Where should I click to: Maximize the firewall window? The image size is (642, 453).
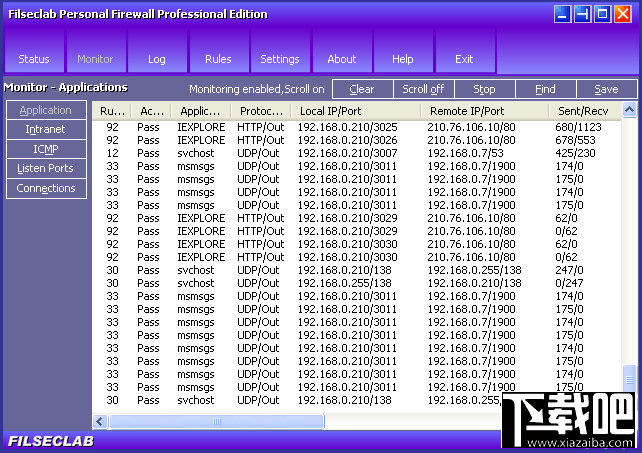(x=602, y=14)
